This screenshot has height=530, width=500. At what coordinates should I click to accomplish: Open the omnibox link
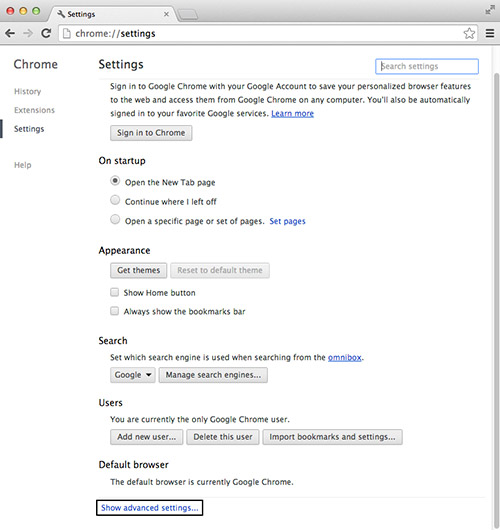(344, 357)
